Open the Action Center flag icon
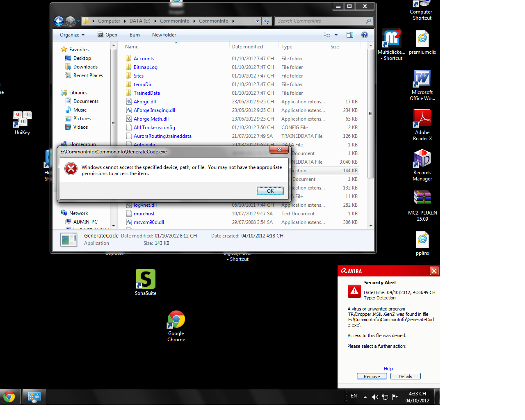The height and width of the screenshot is (420, 525). click(x=395, y=397)
